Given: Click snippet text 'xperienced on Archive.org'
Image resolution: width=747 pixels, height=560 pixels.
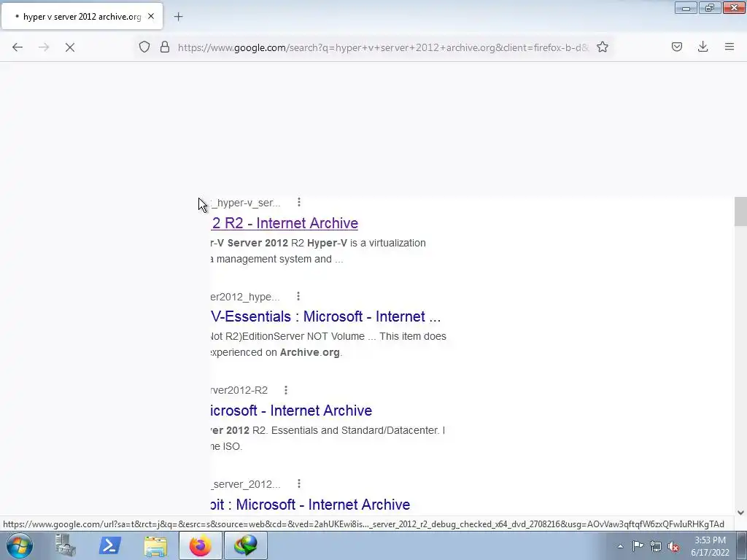Looking at the screenshot, I should (276, 352).
